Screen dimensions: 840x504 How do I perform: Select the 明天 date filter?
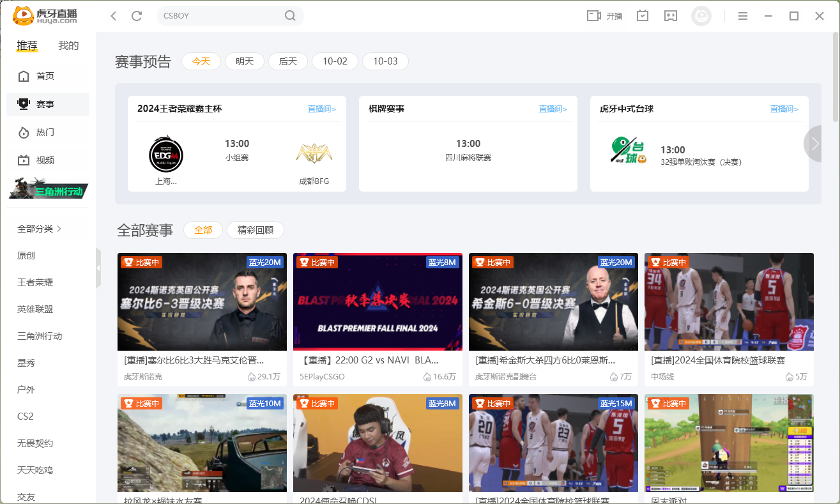(245, 61)
